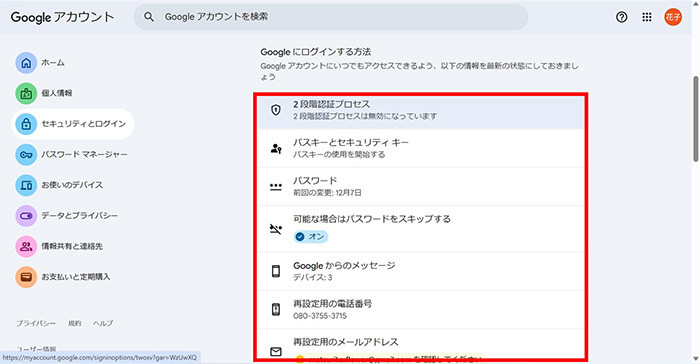Click the プライバシー footer link

pyautogui.click(x=36, y=323)
